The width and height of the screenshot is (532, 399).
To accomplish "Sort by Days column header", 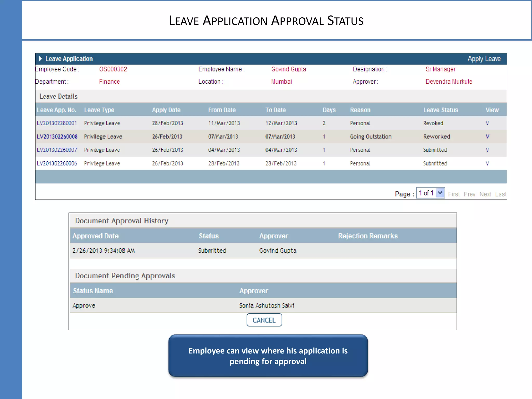I will click(x=329, y=110).
